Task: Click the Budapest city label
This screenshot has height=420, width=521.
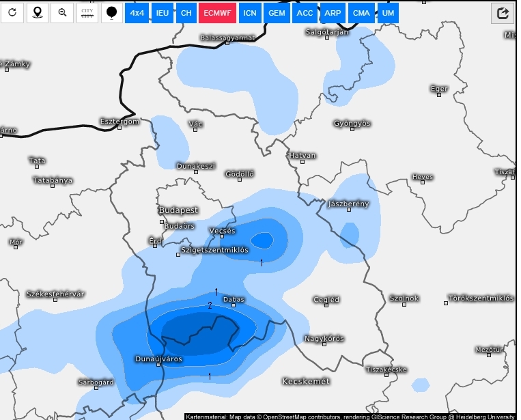Action: tap(178, 210)
